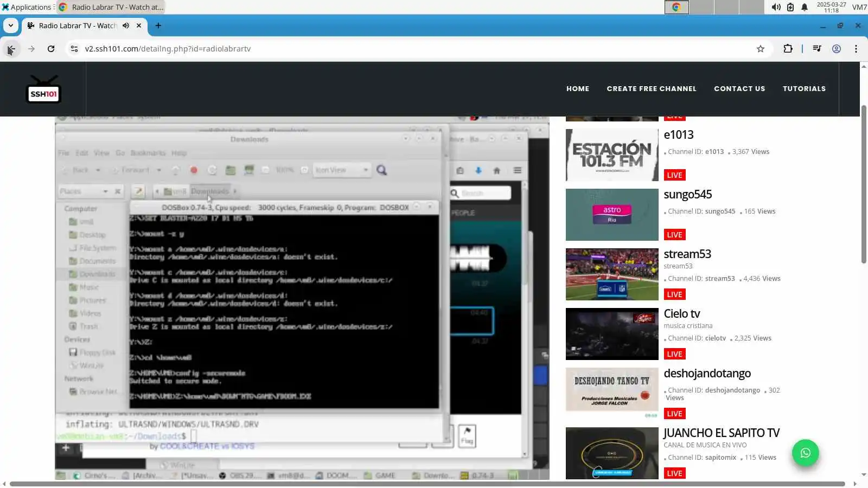Screen dimensions: 868x488
Task: Go forward in browser history
Action: 31,49
